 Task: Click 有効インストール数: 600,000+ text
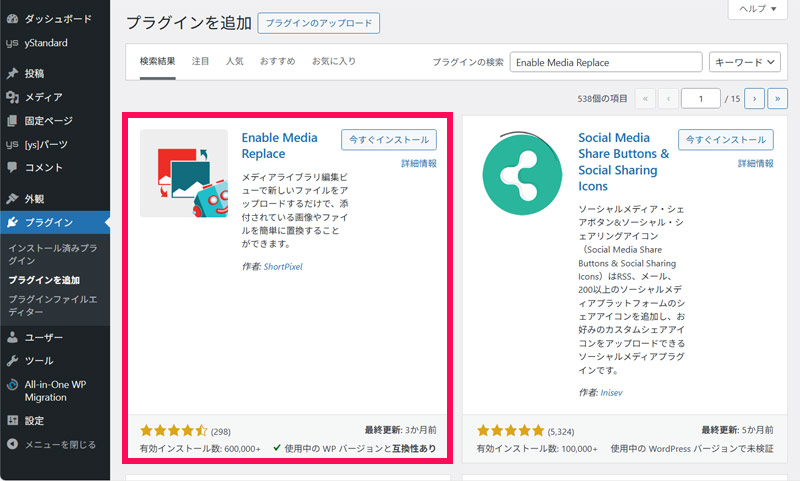pyautogui.click(x=200, y=449)
